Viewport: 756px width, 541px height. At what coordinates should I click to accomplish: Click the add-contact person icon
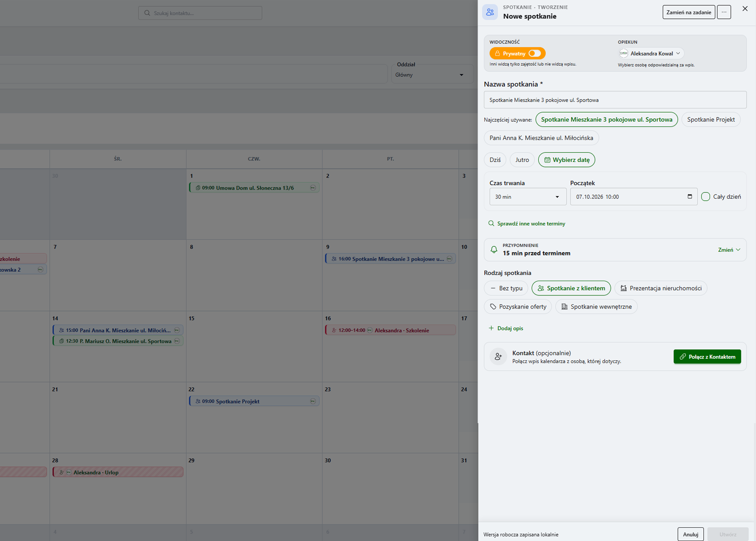[x=498, y=356]
